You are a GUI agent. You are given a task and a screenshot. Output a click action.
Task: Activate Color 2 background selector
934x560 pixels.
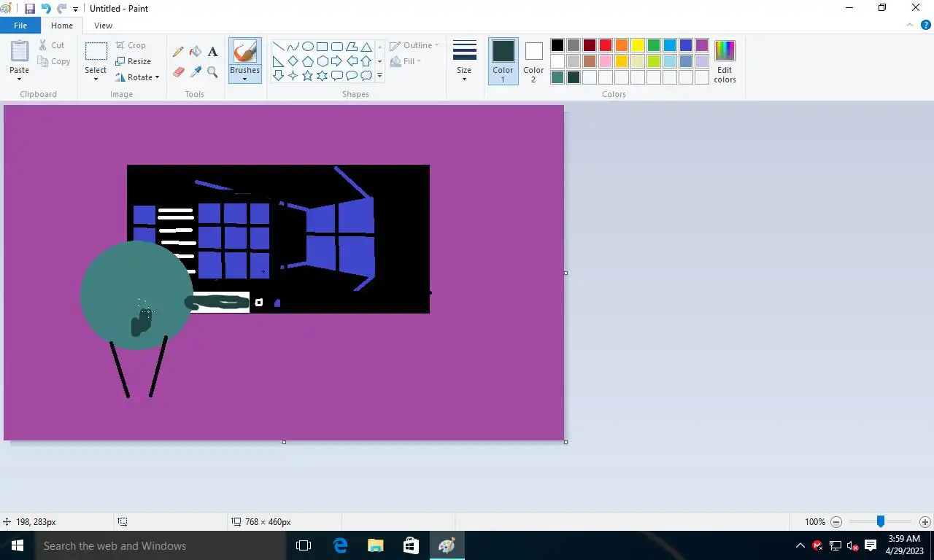tap(533, 61)
